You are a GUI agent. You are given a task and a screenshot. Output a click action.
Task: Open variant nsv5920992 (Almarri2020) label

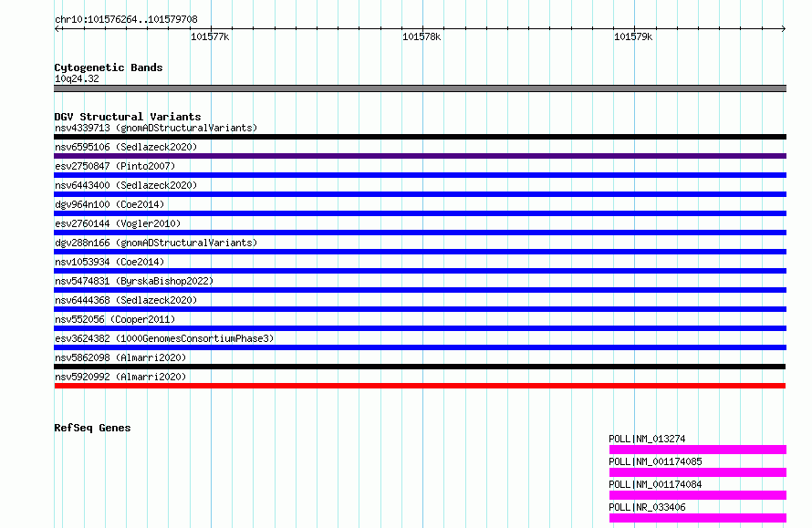coord(120,377)
